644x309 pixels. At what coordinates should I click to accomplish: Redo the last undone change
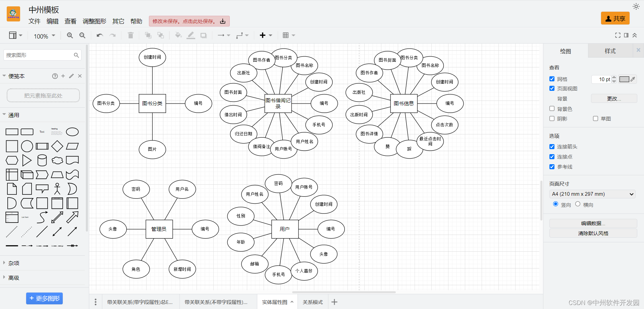tap(112, 35)
